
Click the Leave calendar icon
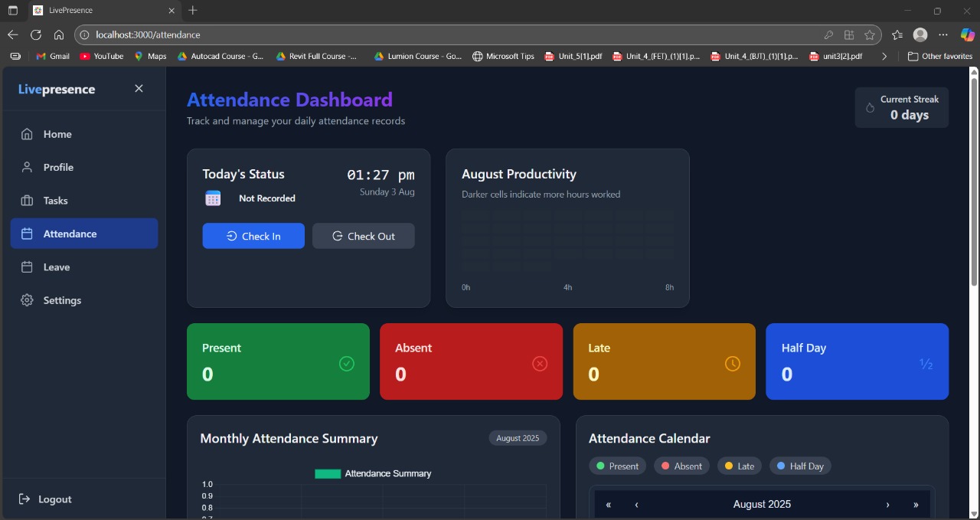(27, 267)
